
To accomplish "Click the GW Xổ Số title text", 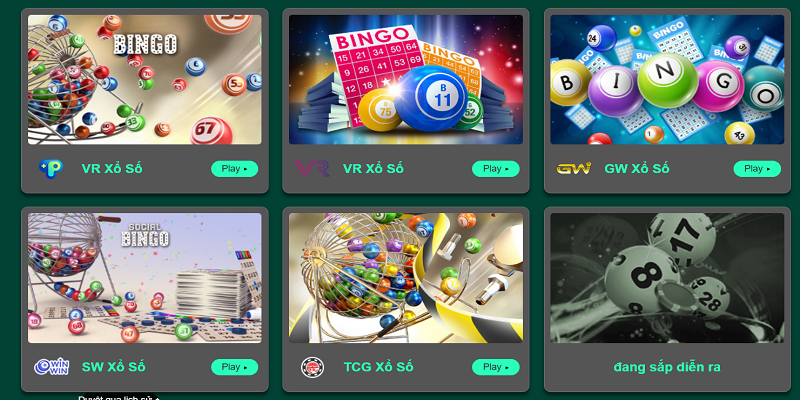I will [x=636, y=169].
